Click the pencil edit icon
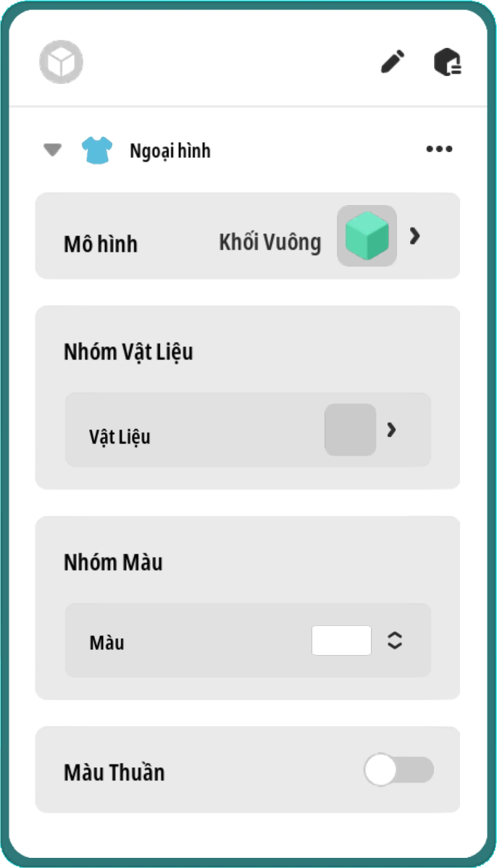Screen dimensions: 497x868 [393, 62]
